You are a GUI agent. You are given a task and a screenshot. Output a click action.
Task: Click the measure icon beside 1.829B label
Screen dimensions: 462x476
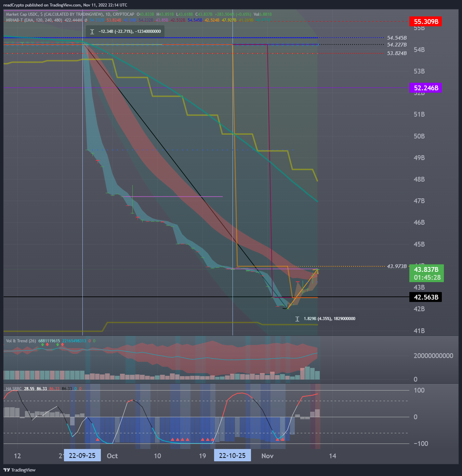[x=297, y=319]
